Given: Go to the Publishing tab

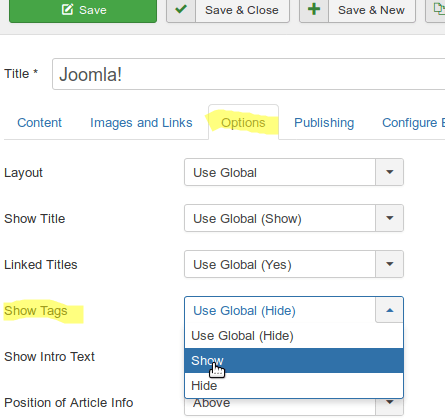Looking at the screenshot, I should coord(324,123).
